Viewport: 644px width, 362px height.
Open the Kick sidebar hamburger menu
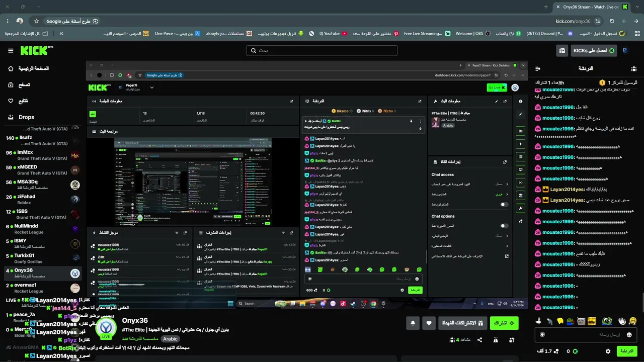coord(11,51)
